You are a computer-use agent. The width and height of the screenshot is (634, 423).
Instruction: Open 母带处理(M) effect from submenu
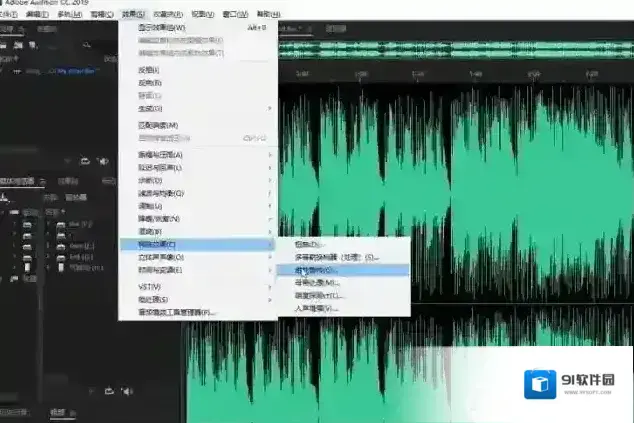coord(316,283)
